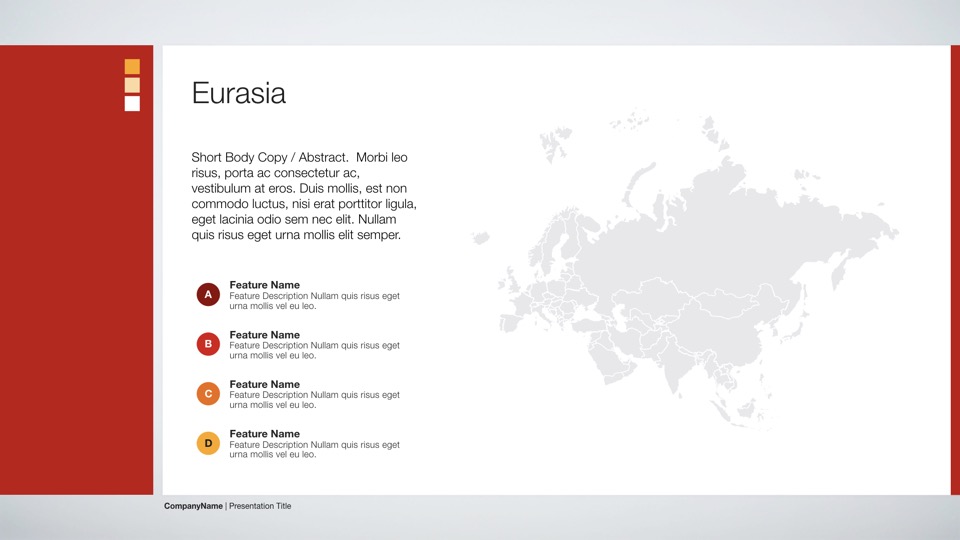Click the CompanyName text in the footer
960x540 pixels.
point(193,506)
